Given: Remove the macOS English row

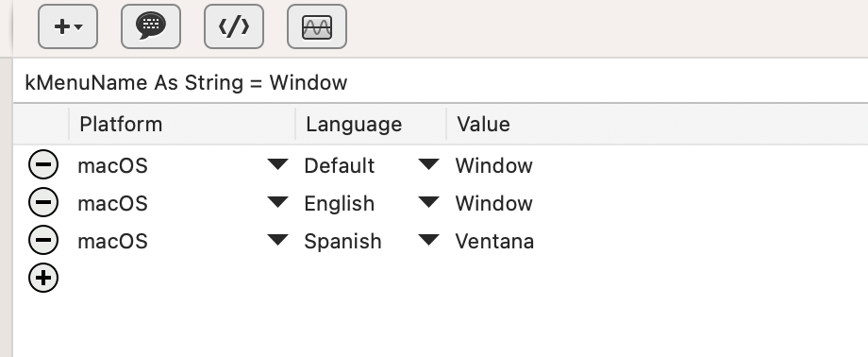Looking at the screenshot, I should point(43,202).
